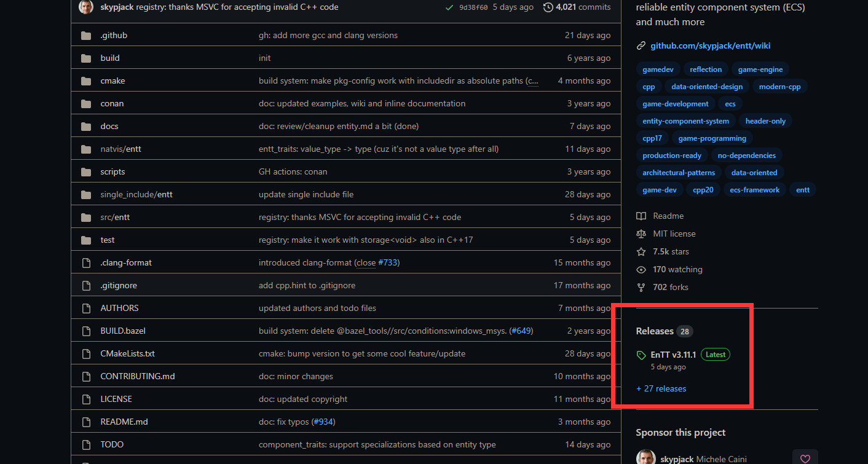Open the 702 forks link

click(x=670, y=287)
